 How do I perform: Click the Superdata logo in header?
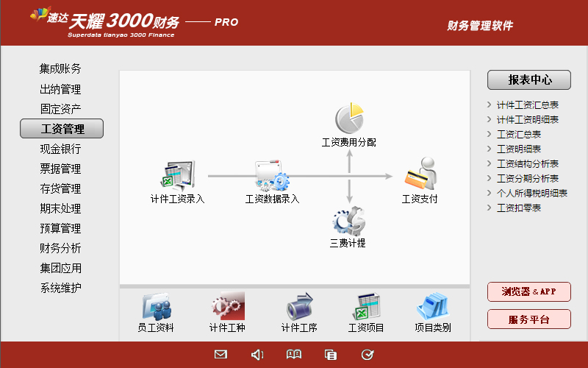[40, 14]
